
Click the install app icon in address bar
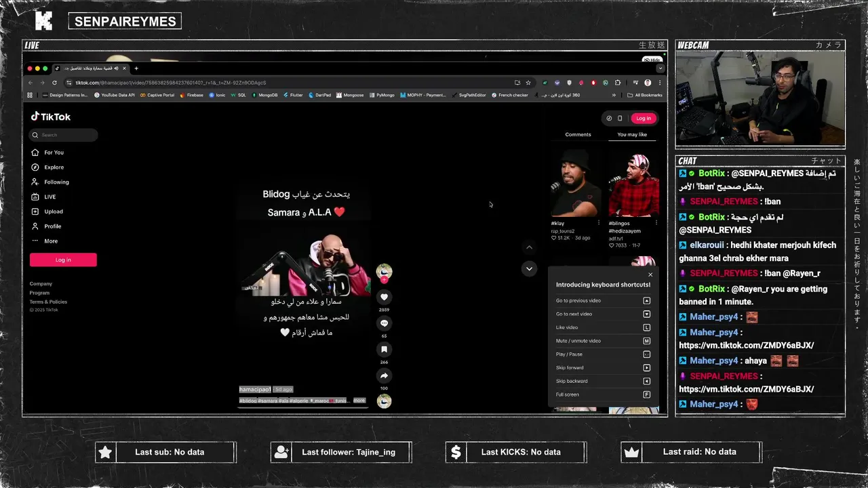517,83
